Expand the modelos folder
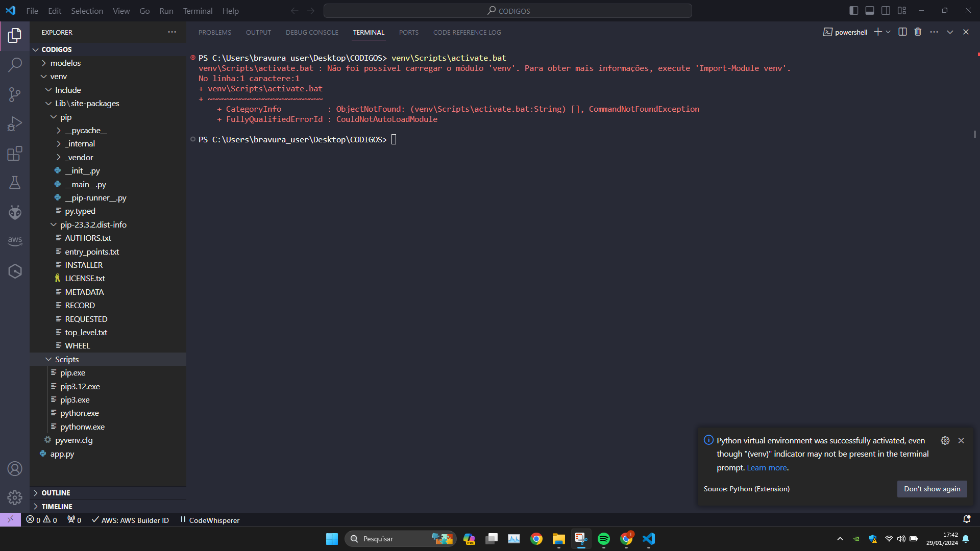 pos(108,63)
